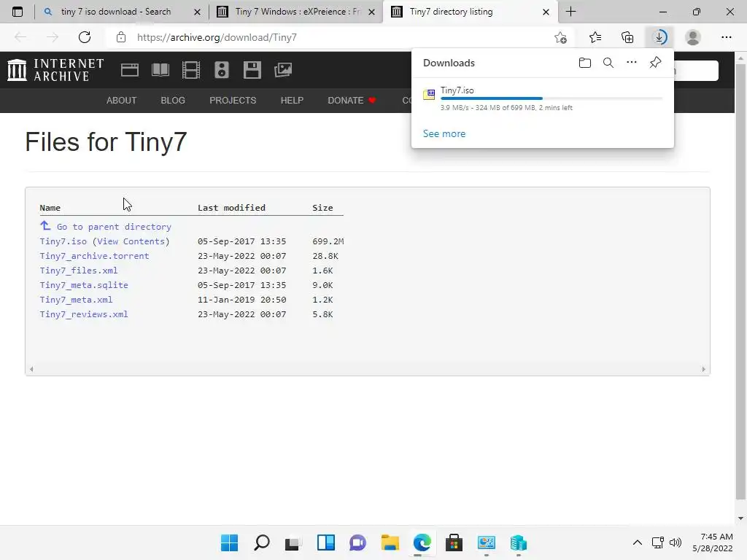Open more options in Downloads panel

(632, 63)
